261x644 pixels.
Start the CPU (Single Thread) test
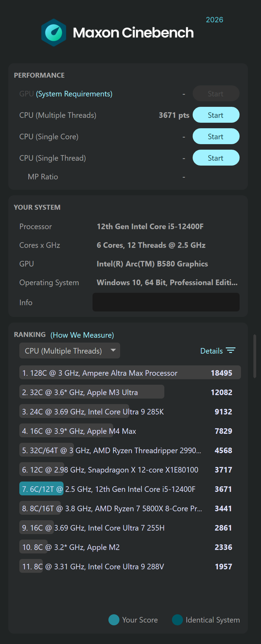(x=216, y=158)
